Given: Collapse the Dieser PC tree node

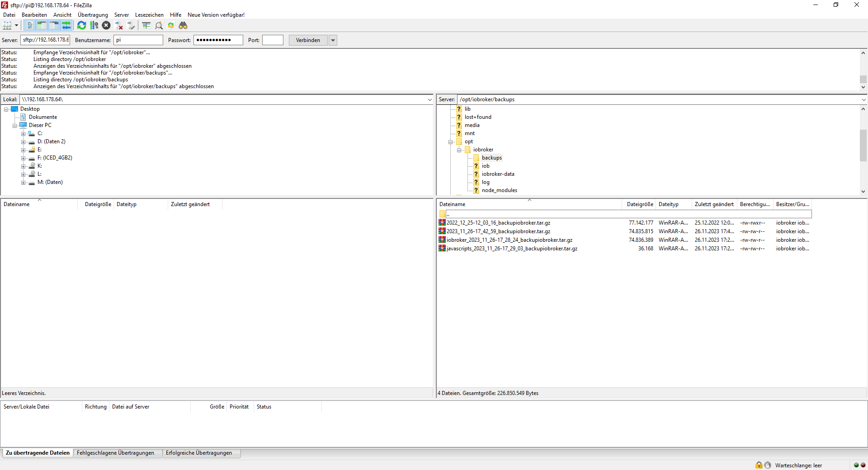Looking at the screenshot, I should click(15, 126).
